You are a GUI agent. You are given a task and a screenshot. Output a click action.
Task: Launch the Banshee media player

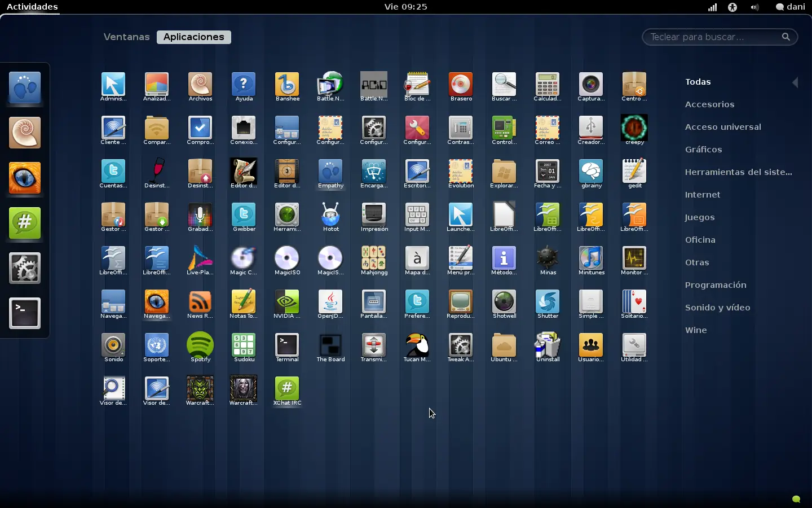tap(287, 87)
